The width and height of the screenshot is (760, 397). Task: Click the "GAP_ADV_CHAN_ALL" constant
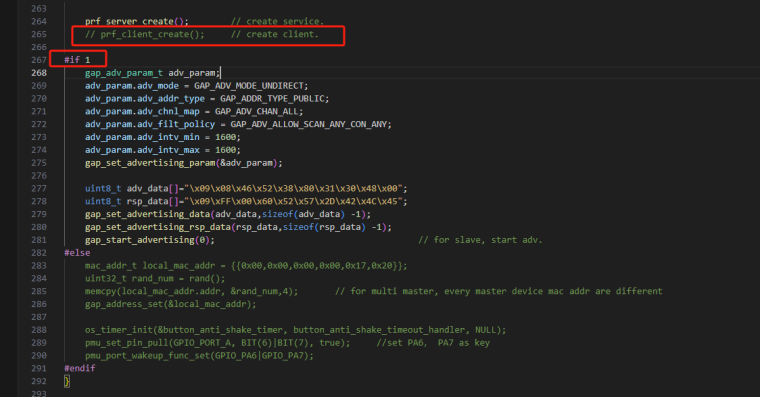click(256, 111)
